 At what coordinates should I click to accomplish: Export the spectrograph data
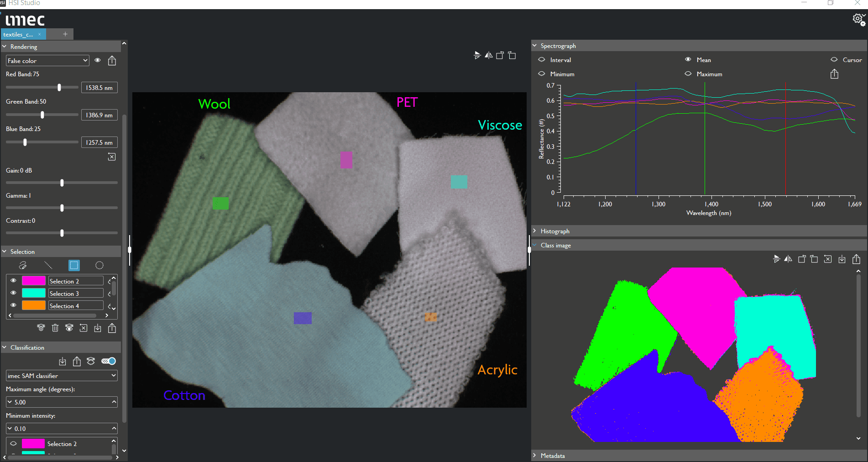click(834, 74)
